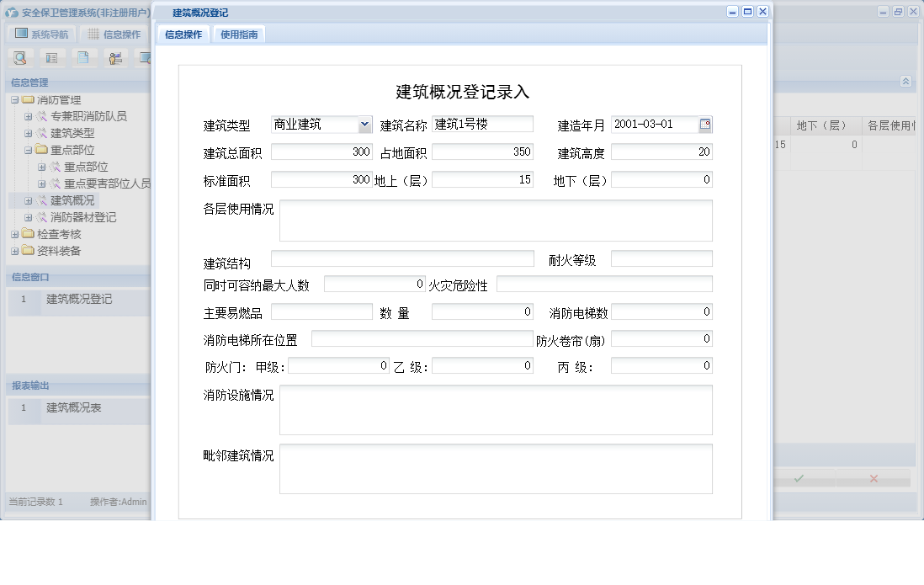Click the list view toolbar icon

51,57
